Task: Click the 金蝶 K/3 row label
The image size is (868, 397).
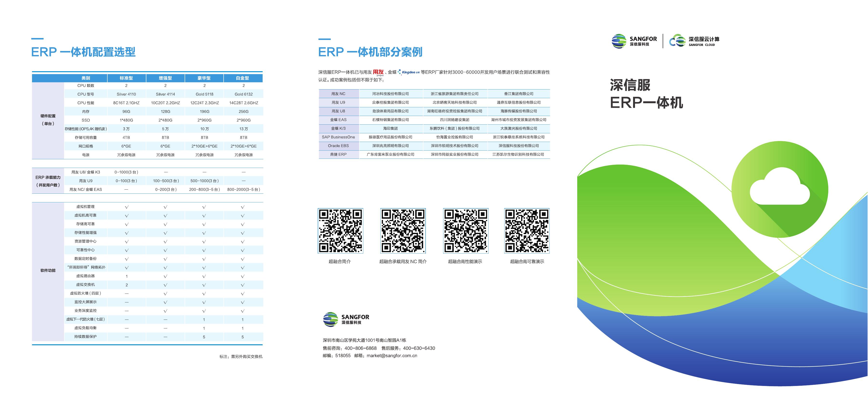Action: [x=338, y=129]
